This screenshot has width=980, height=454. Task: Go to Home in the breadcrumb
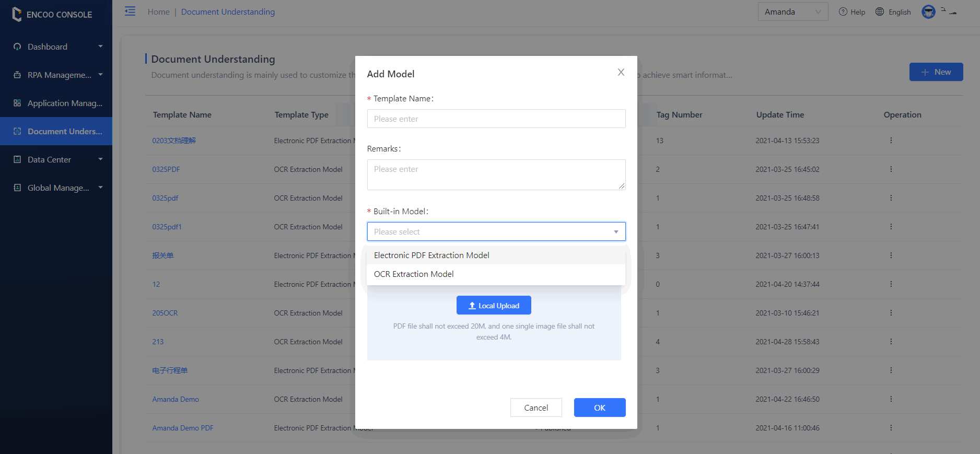click(x=159, y=11)
